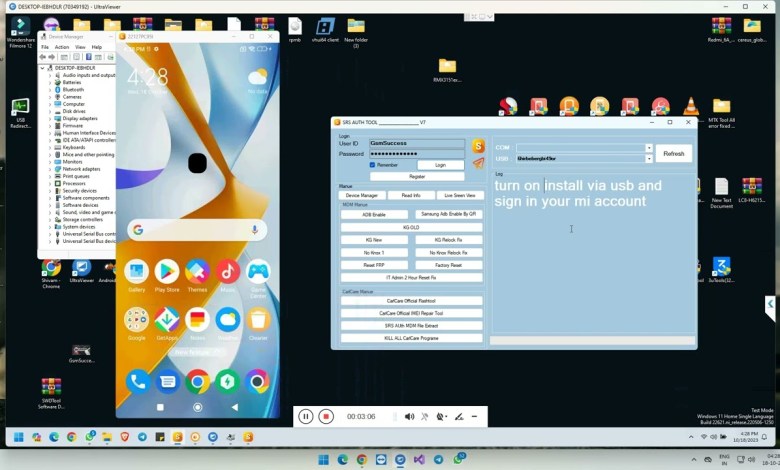Collapse the DESKTOP-IEBHDLR root node
The width and height of the screenshot is (780, 470).
[42, 68]
